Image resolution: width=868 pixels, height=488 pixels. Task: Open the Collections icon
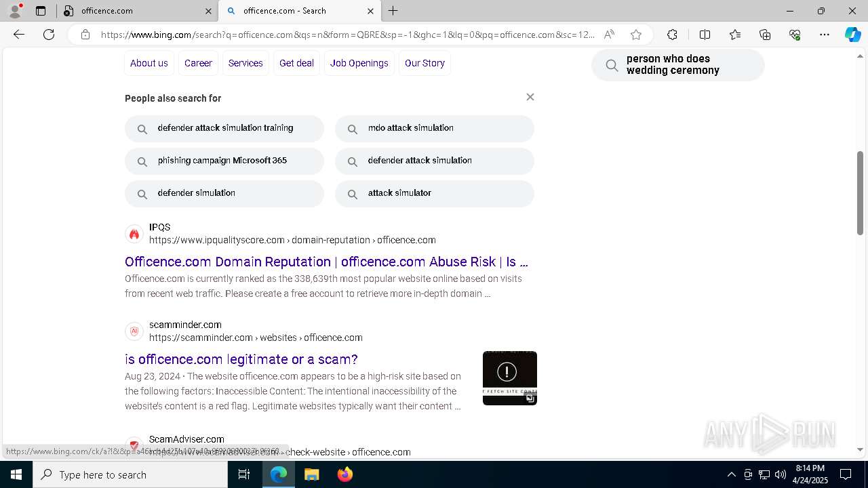(x=765, y=35)
